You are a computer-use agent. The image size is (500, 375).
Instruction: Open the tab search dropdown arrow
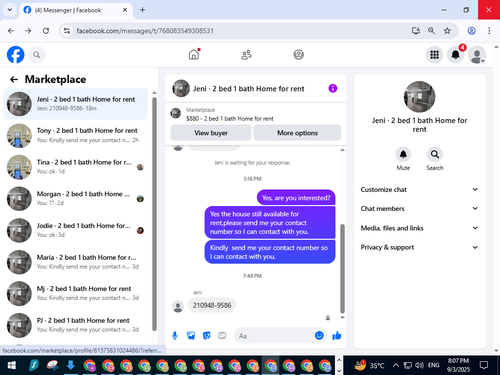(10, 10)
